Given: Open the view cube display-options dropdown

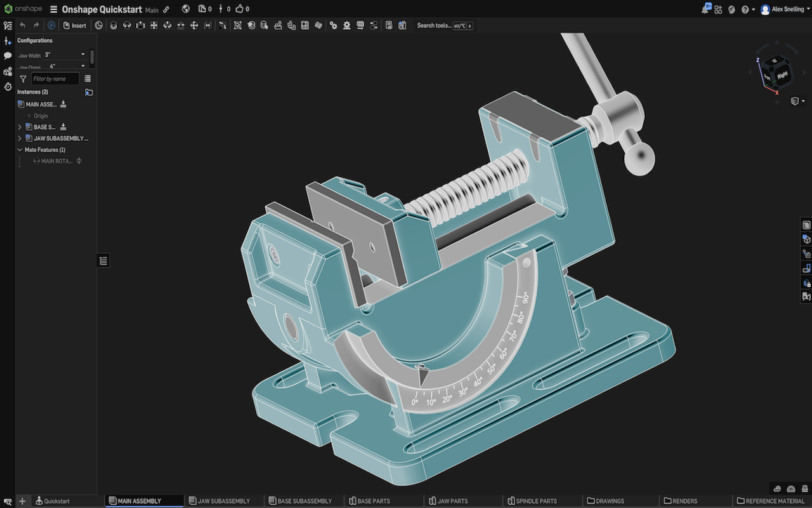Looking at the screenshot, I should [x=798, y=101].
